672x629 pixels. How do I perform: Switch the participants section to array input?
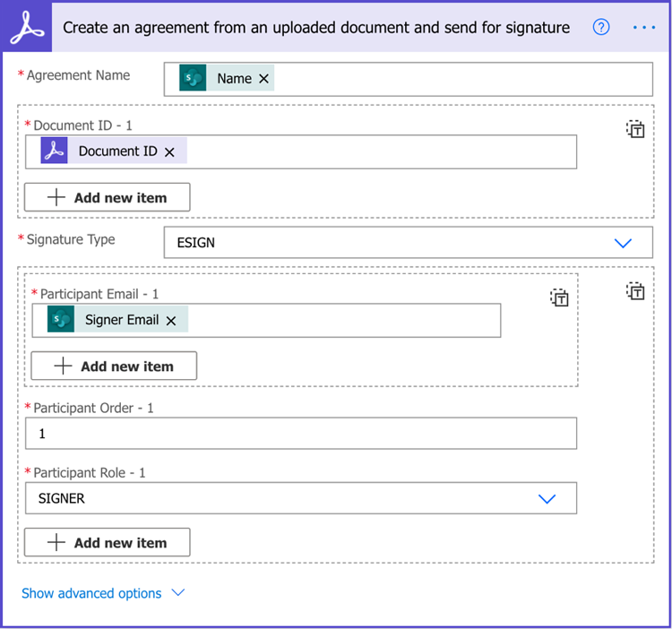[635, 291]
